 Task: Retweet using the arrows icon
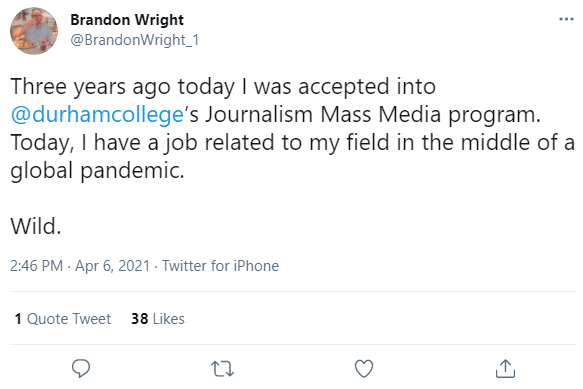pos(222,369)
